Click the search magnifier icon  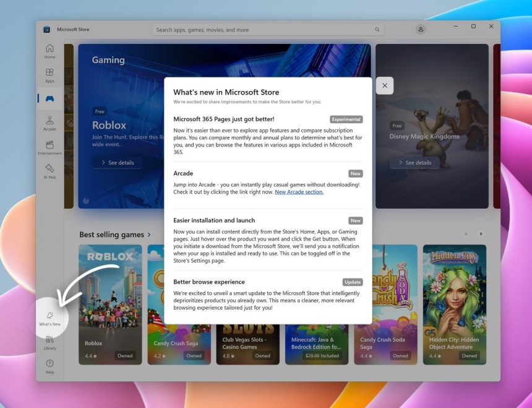377,30
